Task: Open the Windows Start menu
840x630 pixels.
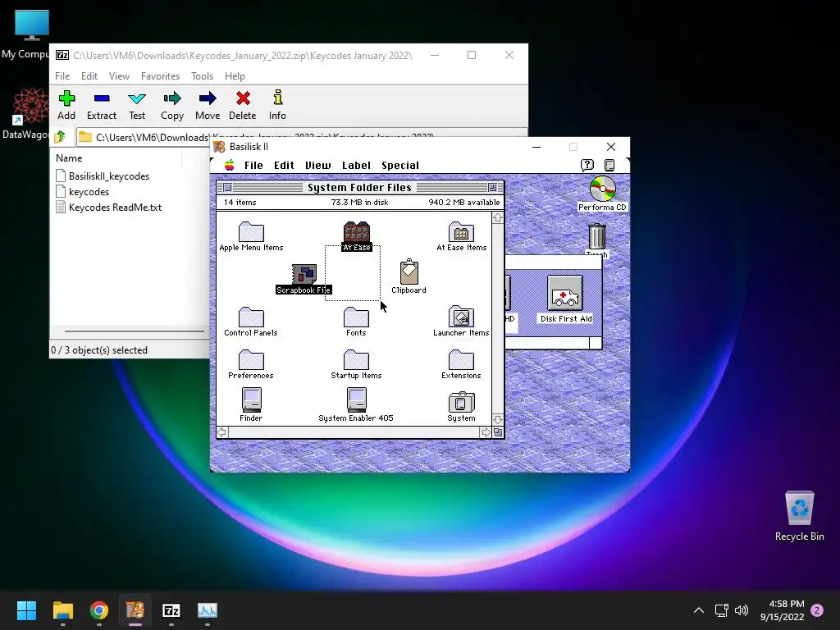Action: pos(26,610)
